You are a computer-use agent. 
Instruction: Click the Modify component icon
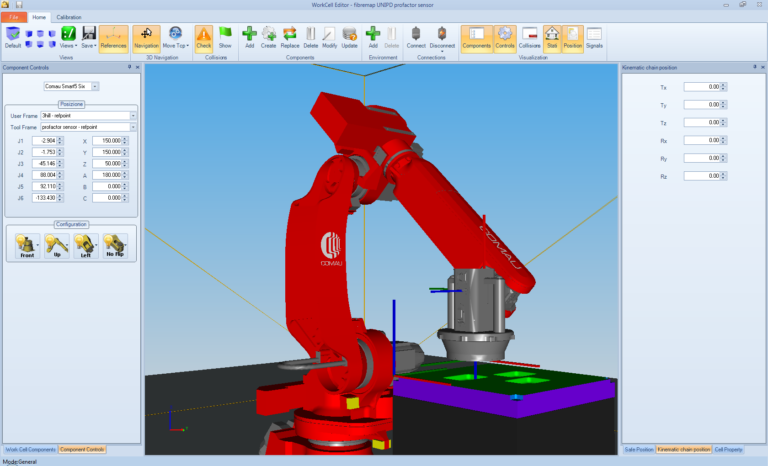coord(329,38)
